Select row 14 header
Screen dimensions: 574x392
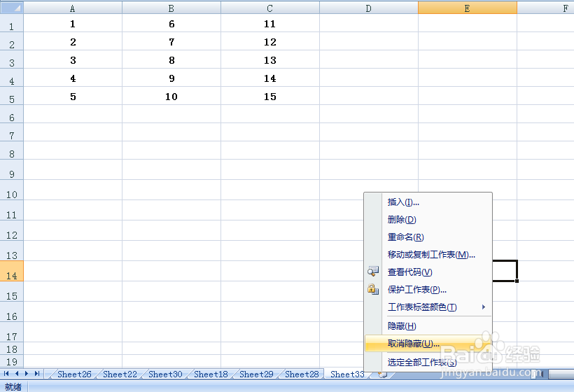pos(12,271)
